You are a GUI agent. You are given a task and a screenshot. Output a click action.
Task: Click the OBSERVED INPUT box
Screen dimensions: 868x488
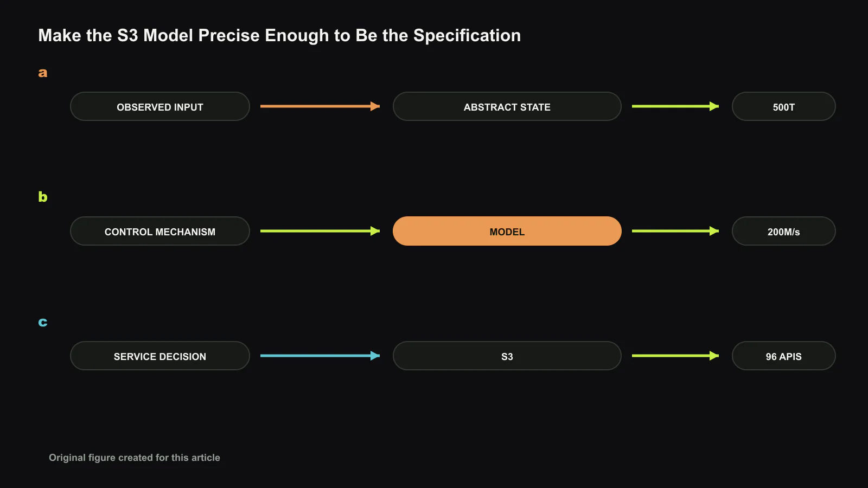[160, 106]
